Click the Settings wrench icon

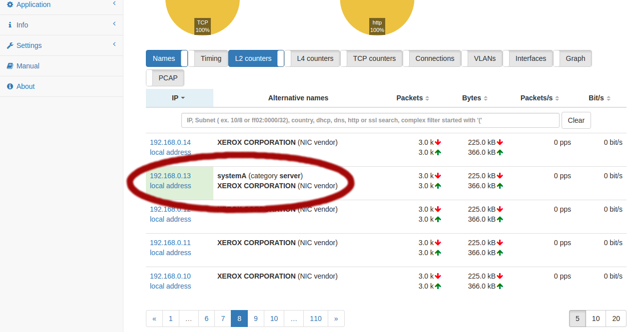coord(10,45)
